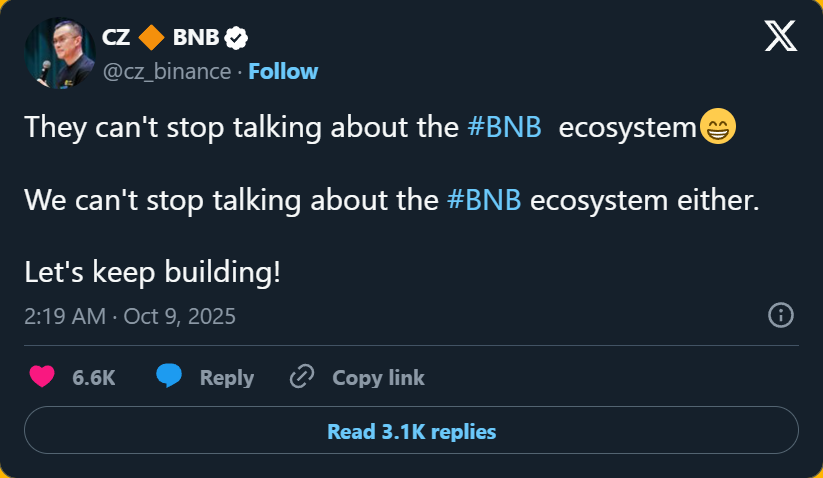Click the X logo icon
Viewport: 823px width, 478px height.
tap(780, 36)
